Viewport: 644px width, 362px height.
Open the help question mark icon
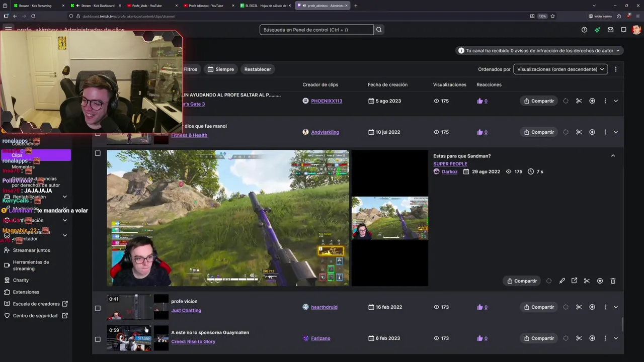(584, 30)
